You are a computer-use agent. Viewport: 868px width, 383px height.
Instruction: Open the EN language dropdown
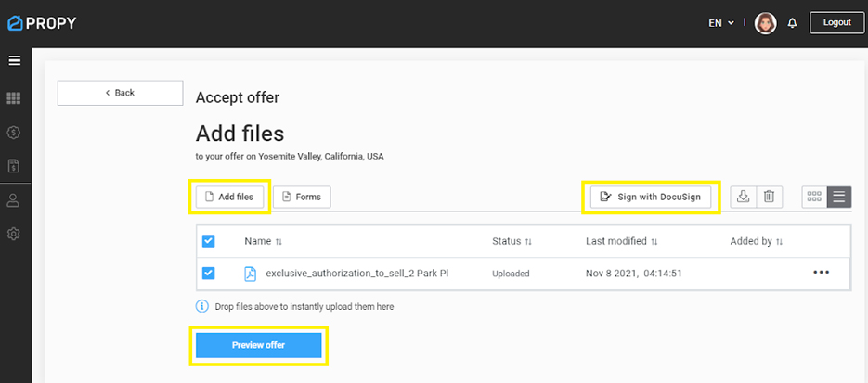point(721,23)
